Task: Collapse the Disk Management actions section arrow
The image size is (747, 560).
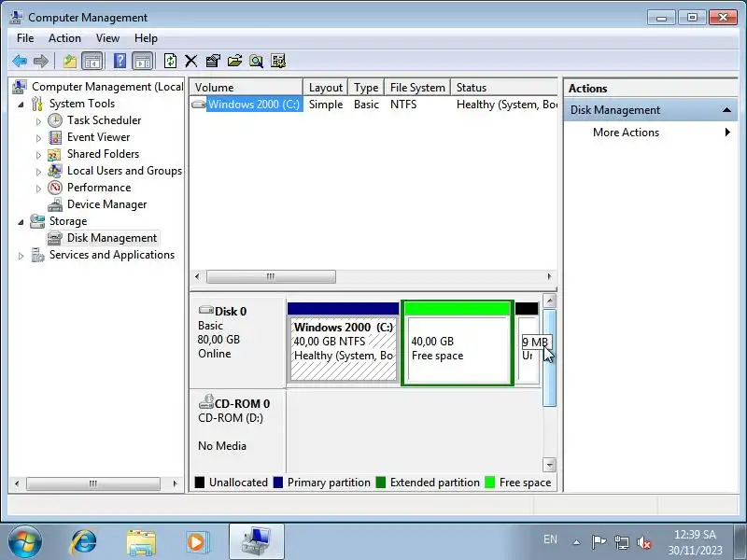Action: (726, 110)
